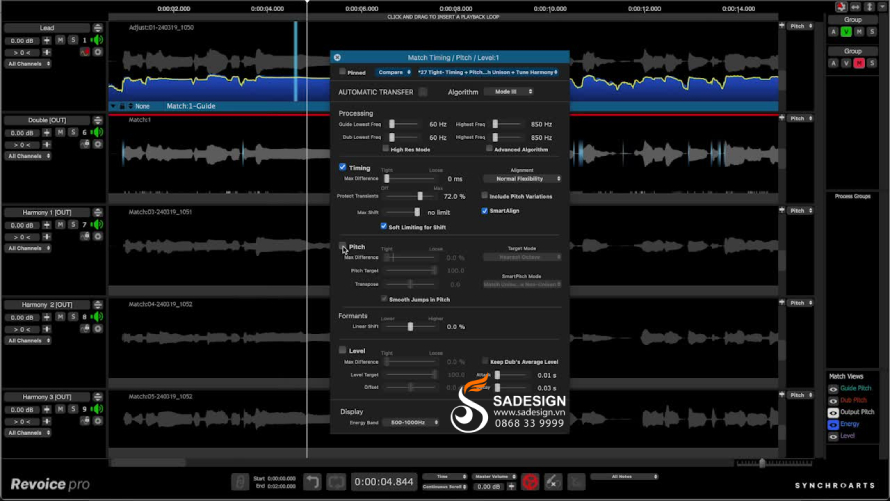
Task: Toggle loop playback in the transport bar
Action: pyautogui.click(x=336, y=482)
